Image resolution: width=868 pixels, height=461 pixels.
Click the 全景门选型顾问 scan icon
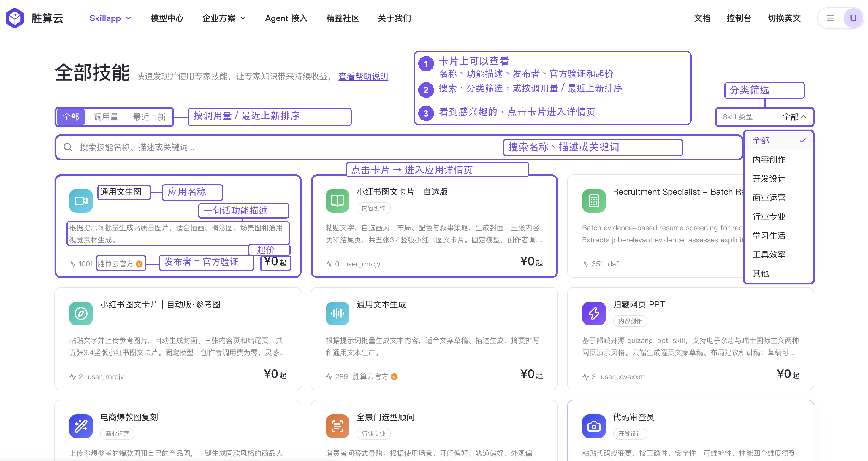[x=337, y=426]
